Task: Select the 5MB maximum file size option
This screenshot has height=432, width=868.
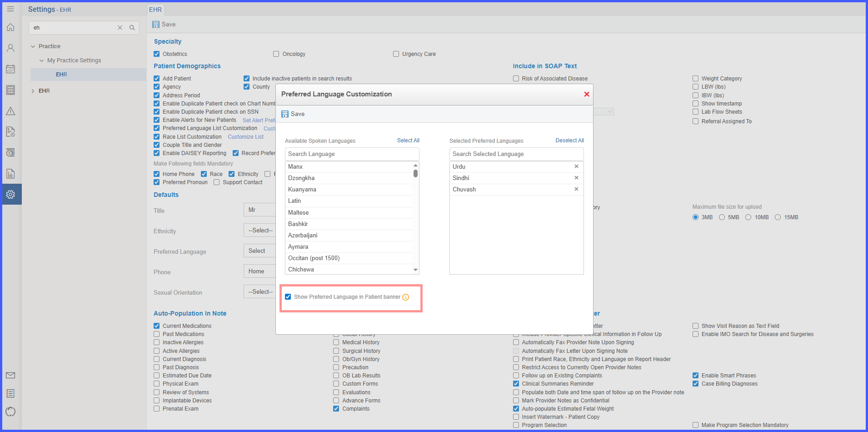Action: click(x=722, y=217)
